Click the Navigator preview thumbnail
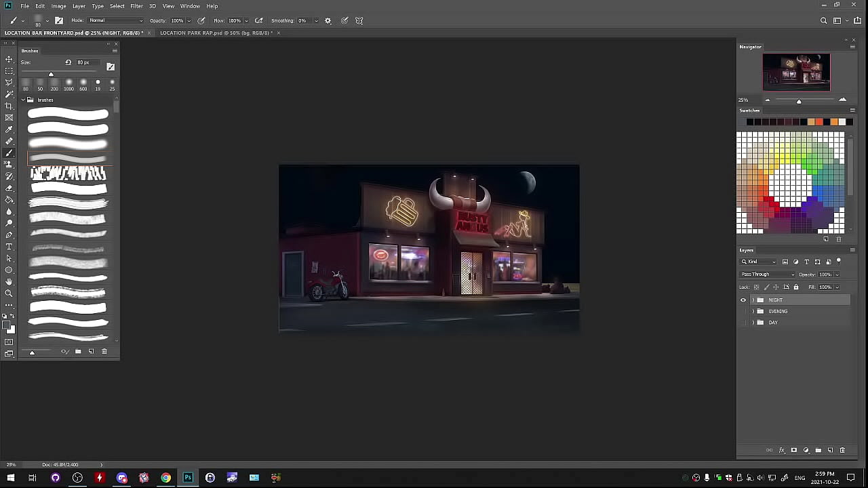This screenshot has width=868, height=488. (796, 72)
